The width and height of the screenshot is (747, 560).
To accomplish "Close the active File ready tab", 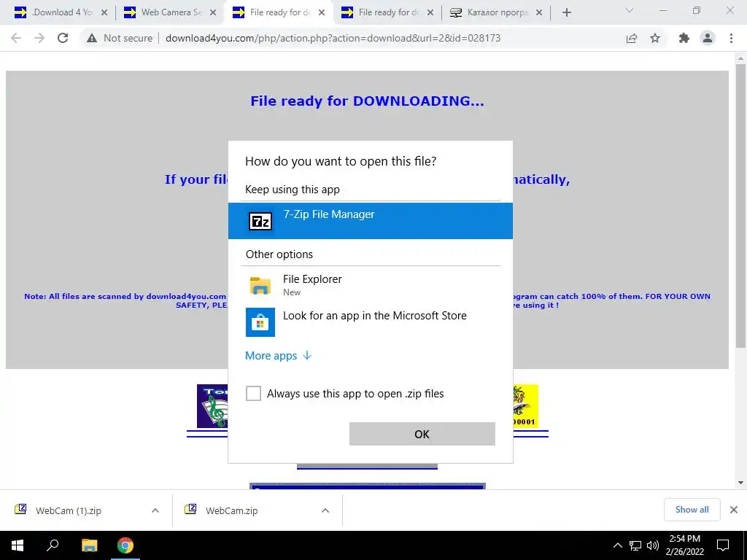I will pyautogui.click(x=322, y=13).
